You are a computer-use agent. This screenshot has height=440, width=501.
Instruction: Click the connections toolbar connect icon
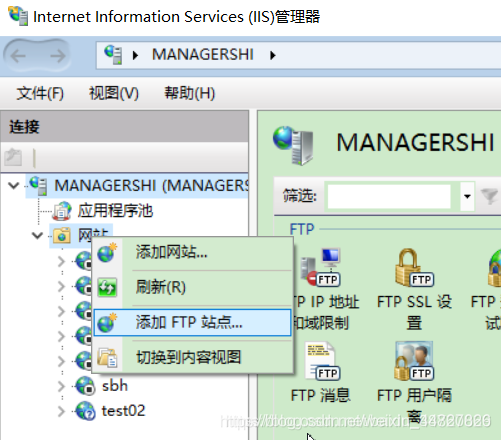point(13,157)
